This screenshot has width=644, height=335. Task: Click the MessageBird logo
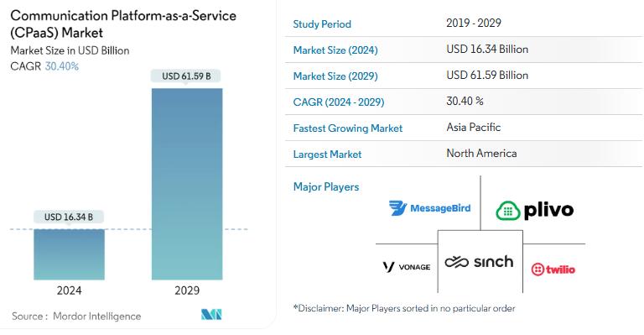click(x=429, y=208)
